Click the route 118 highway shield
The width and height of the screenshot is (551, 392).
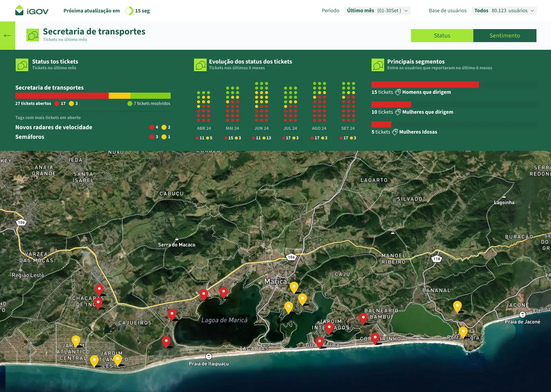[437, 259]
